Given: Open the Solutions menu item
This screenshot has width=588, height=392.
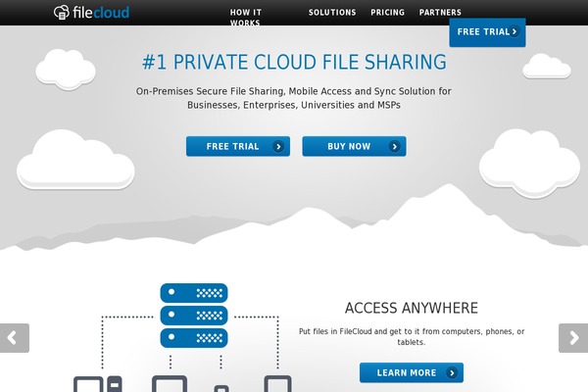Looking at the screenshot, I should (x=332, y=13).
